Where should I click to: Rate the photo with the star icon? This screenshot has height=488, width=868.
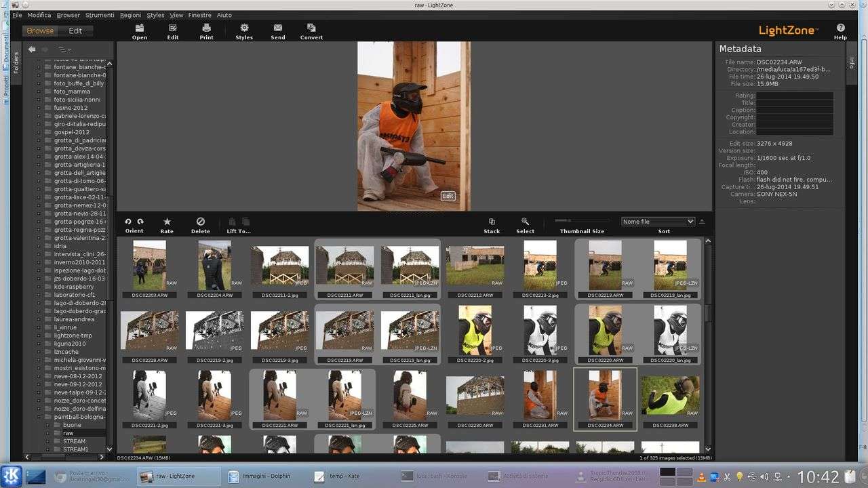click(x=167, y=222)
